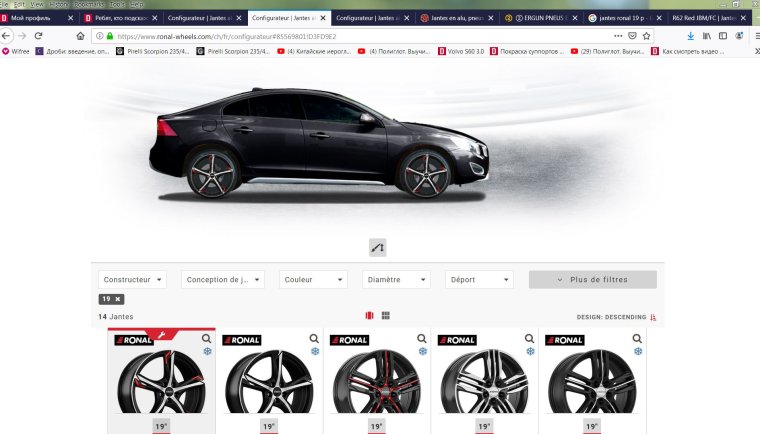
Task: Remove the 19 diameter filter tag
Action: point(117,299)
